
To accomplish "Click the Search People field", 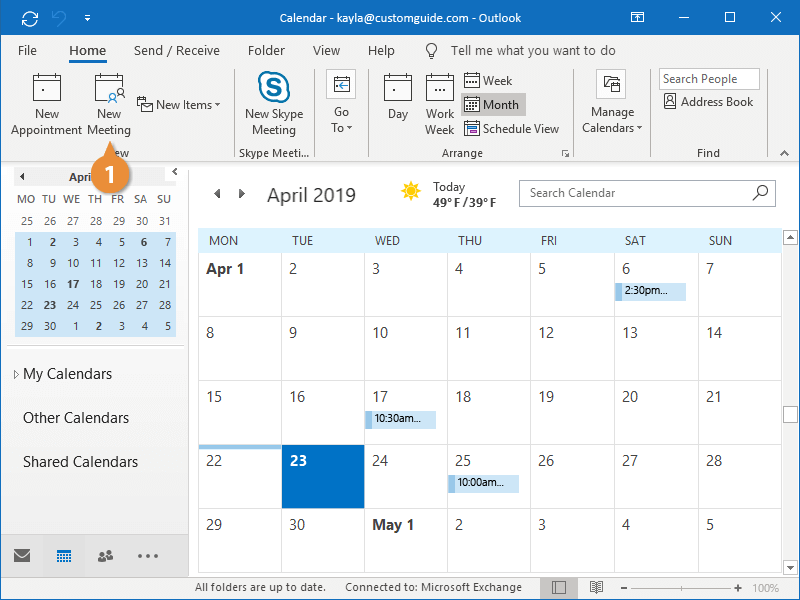I will pos(709,79).
